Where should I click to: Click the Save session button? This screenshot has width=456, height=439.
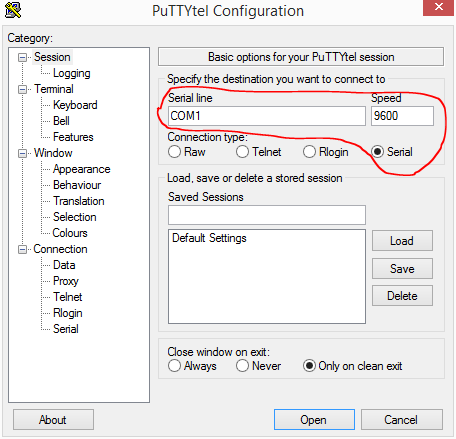point(402,269)
